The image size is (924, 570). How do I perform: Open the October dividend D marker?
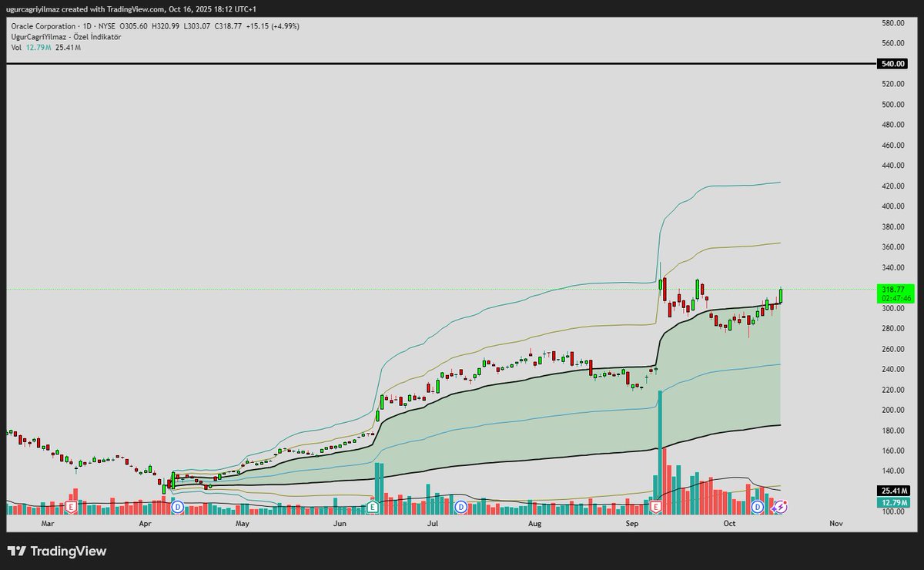pos(758,507)
